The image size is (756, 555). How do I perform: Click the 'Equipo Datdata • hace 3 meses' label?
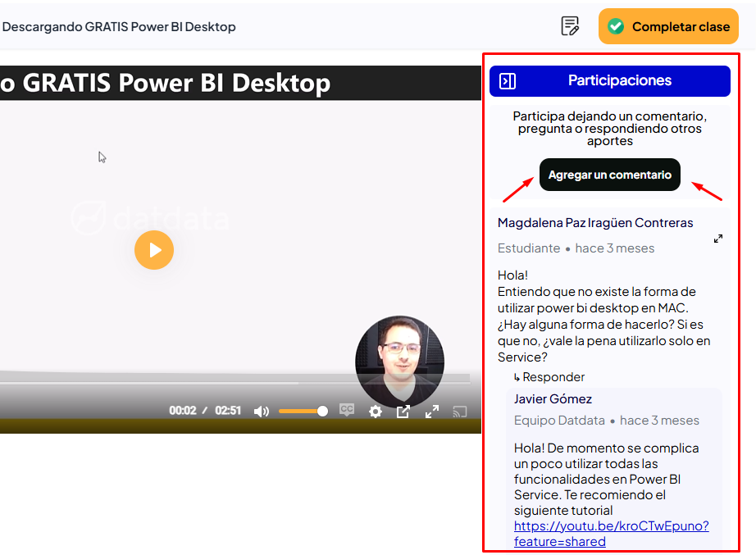[606, 421]
